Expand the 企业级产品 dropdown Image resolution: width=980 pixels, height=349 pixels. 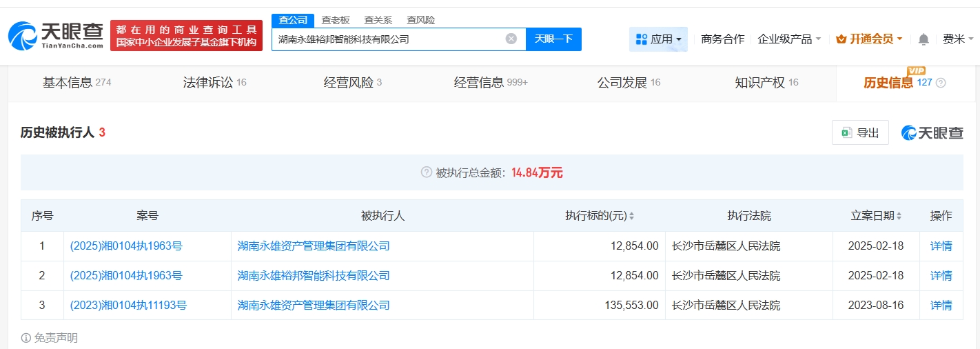click(789, 39)
